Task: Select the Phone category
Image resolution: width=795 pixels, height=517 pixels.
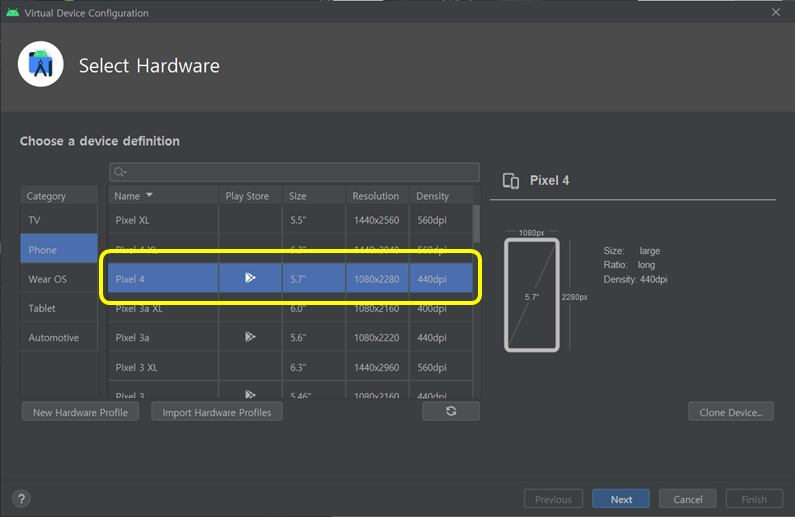Action: pos(59,249)
